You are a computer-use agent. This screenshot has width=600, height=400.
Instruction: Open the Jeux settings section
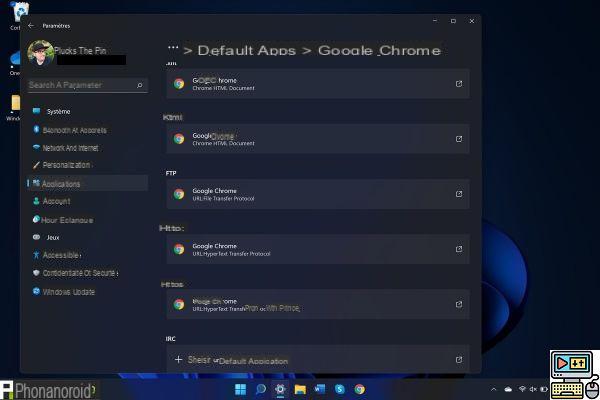pyautogui.click(x=88, y=237)
